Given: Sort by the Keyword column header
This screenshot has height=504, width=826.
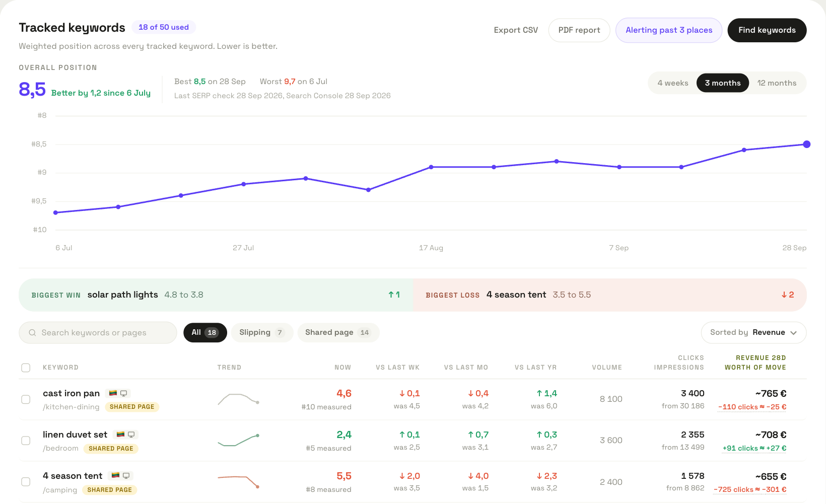Looking at the screenshot, I should coord(60,368).
